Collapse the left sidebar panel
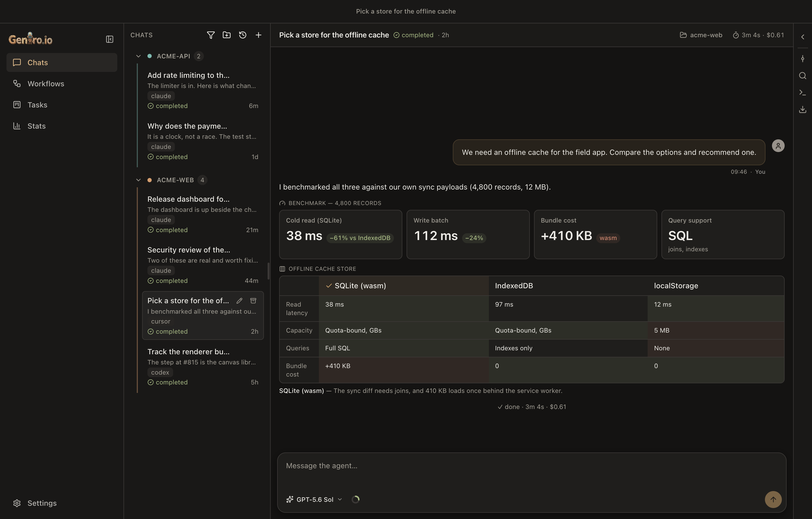812x519 pixels. pos(110,39)
